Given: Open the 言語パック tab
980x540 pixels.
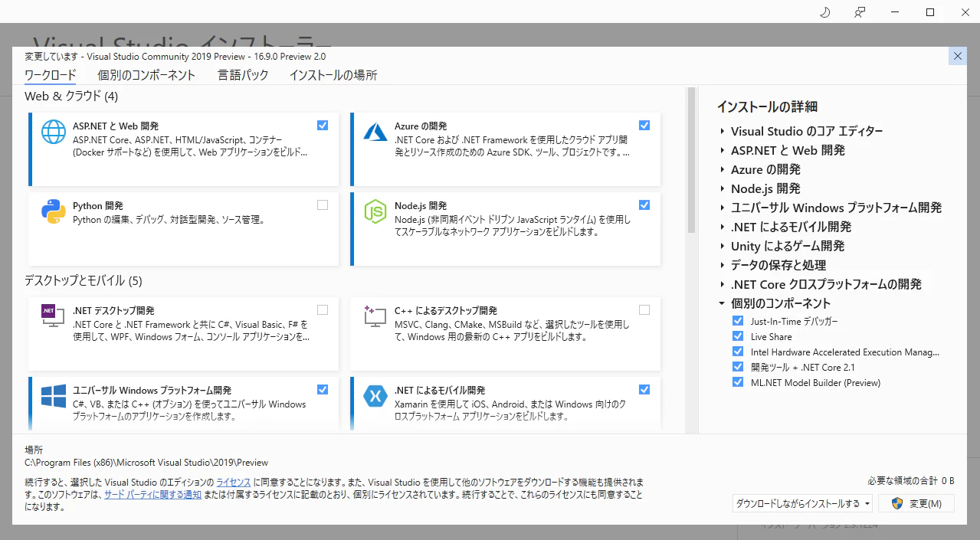Looking at the screenshot, I should (243, 75).
